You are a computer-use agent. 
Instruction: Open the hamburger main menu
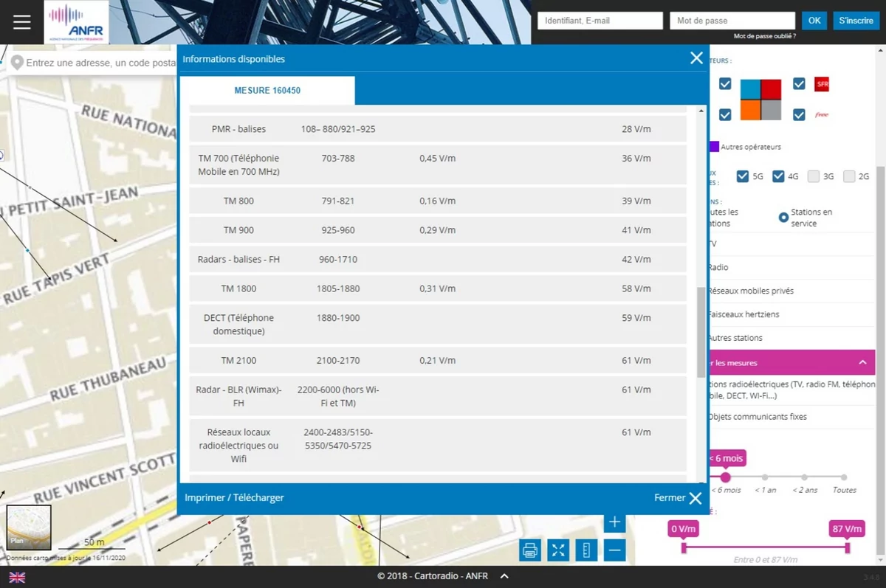click(21, 22)
